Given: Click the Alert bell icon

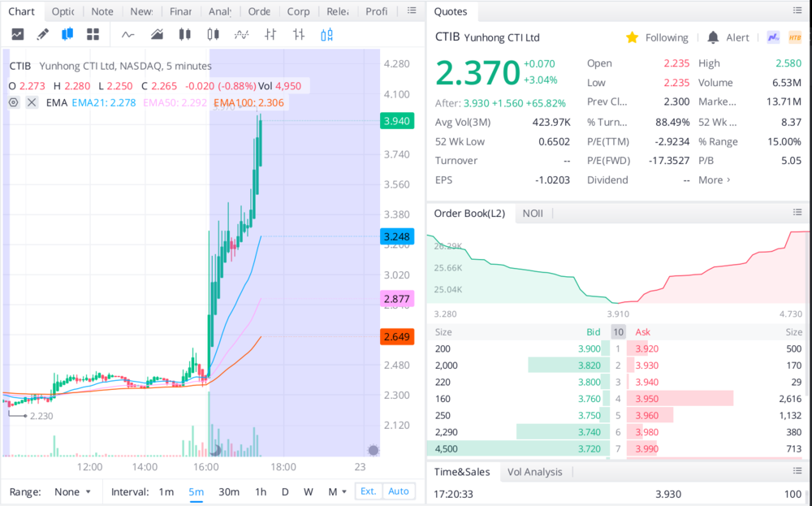Looking at the screenshot, I should [x=713, y=37].
